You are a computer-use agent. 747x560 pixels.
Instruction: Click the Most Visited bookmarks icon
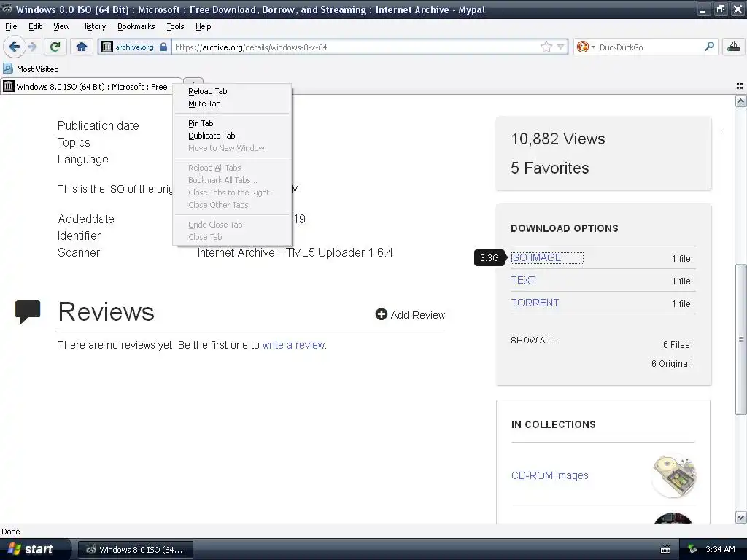7,69
